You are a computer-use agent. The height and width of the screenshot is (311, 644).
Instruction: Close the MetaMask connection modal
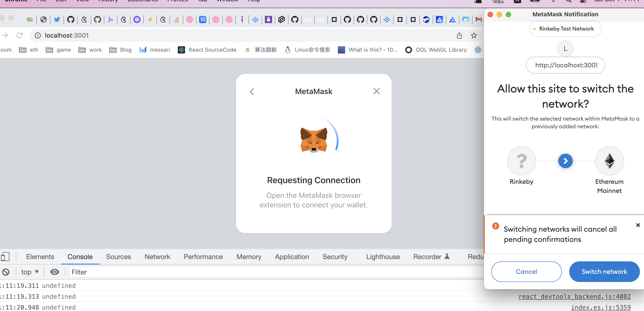click(376, 91)
